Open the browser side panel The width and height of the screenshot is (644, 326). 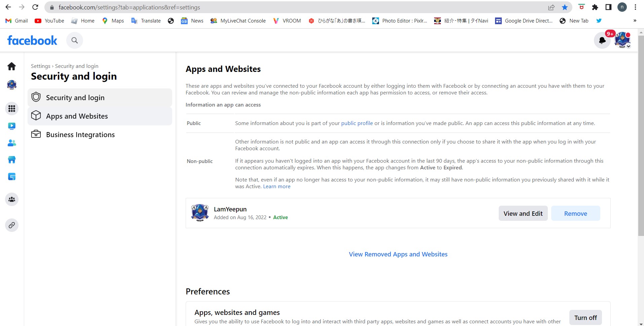coord(608,7)
